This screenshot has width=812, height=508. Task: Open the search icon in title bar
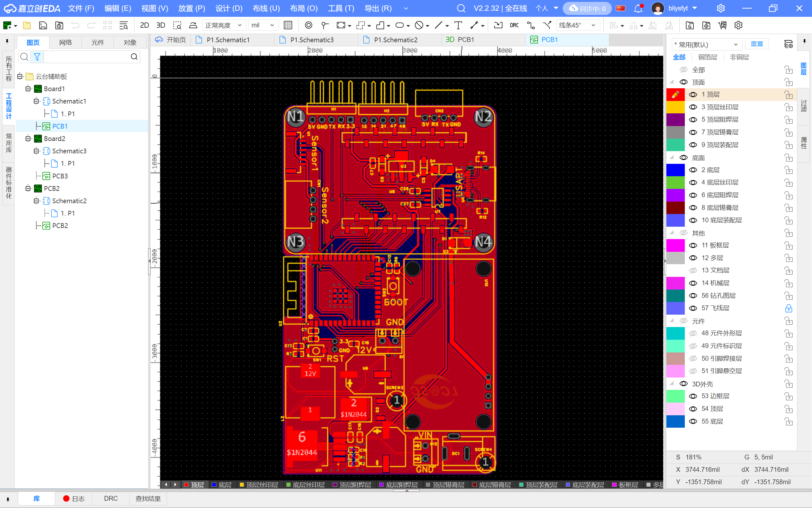pyautogui.click(x=462, y=8)
